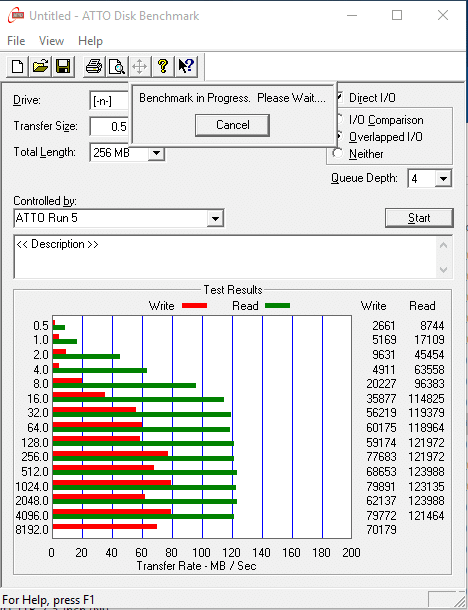Click inside the Description text field
The width and height of the screenshot is (468, 610).
pos(225,257)
